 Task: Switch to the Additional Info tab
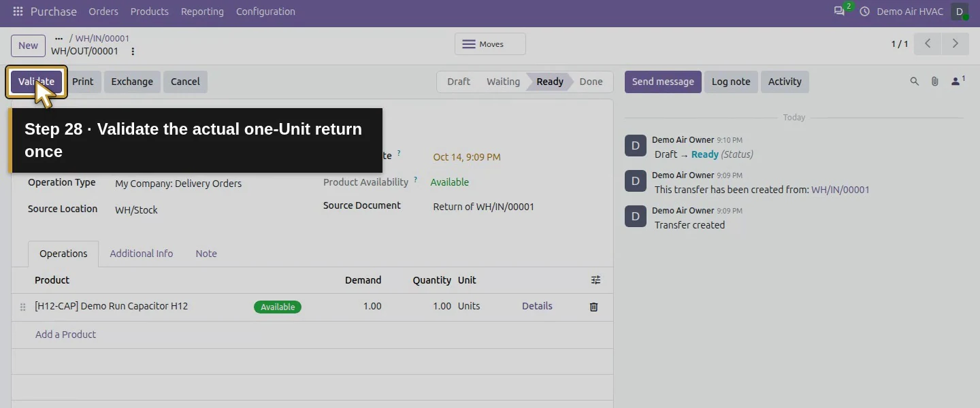(142, 254)
